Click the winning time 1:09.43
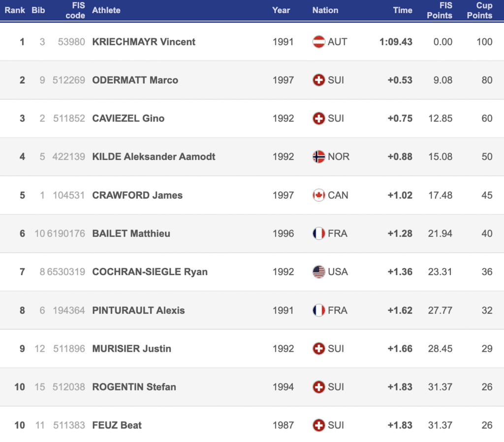The image size is (504, 442). coord(396,42)
